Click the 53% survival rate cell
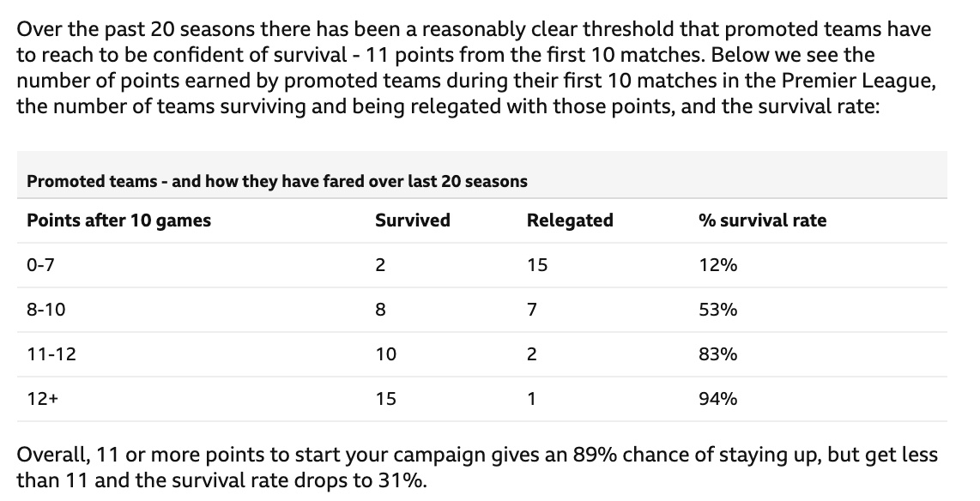 (x=718, y=310)
